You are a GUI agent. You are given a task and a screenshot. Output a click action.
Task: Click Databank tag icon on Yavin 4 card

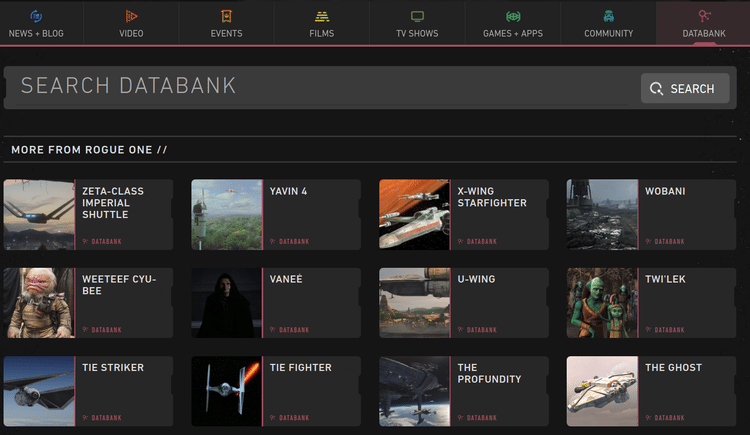tap(273, 241)
